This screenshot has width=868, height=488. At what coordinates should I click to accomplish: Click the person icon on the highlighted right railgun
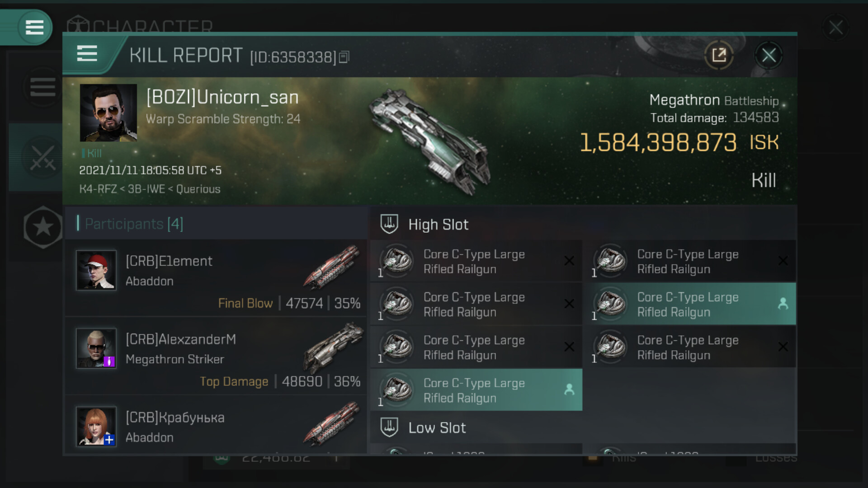point(783,304)
